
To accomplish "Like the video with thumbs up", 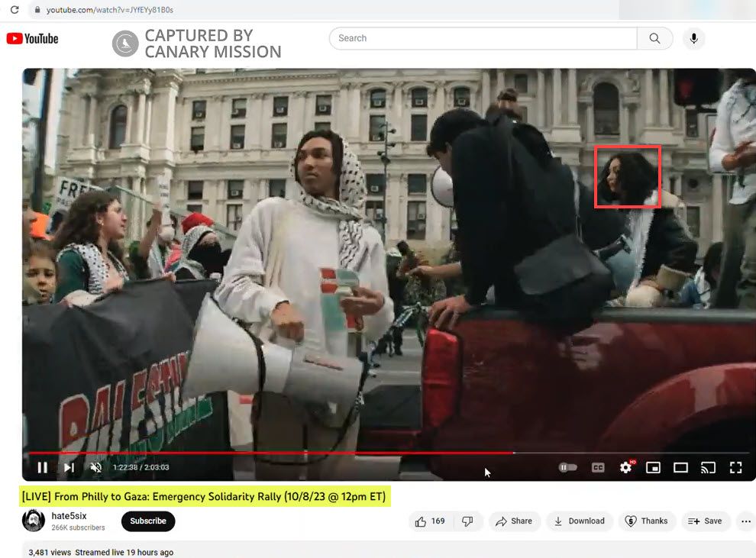I will pos(430,521).
